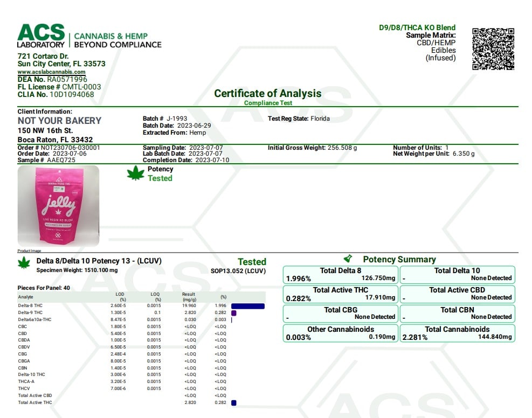
Task: Click the CBDA analyte row
Action: point(141,340)
